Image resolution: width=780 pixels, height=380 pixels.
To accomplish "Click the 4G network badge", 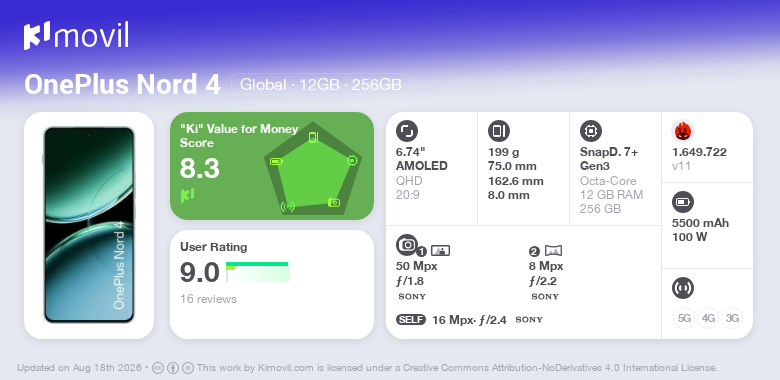I will [x=708, y=318].
